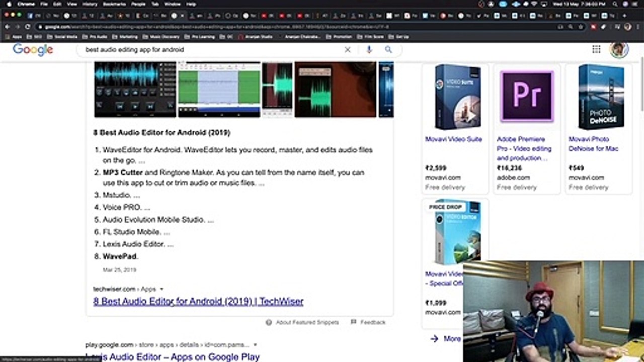
Task: Click the Google logo
Action: tap(33, 49)
